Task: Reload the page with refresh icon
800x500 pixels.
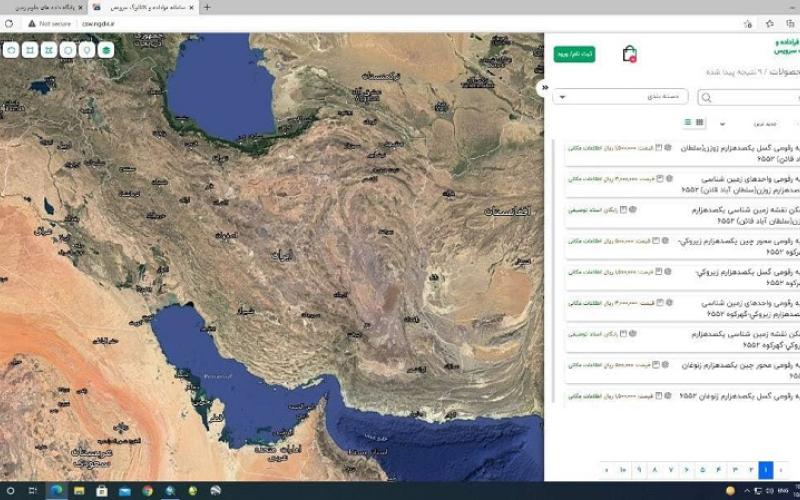Action: coord(9,23)
